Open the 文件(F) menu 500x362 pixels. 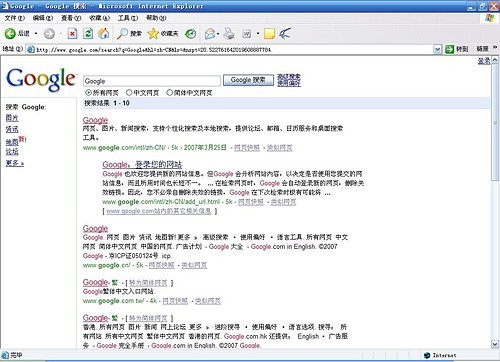15,18
